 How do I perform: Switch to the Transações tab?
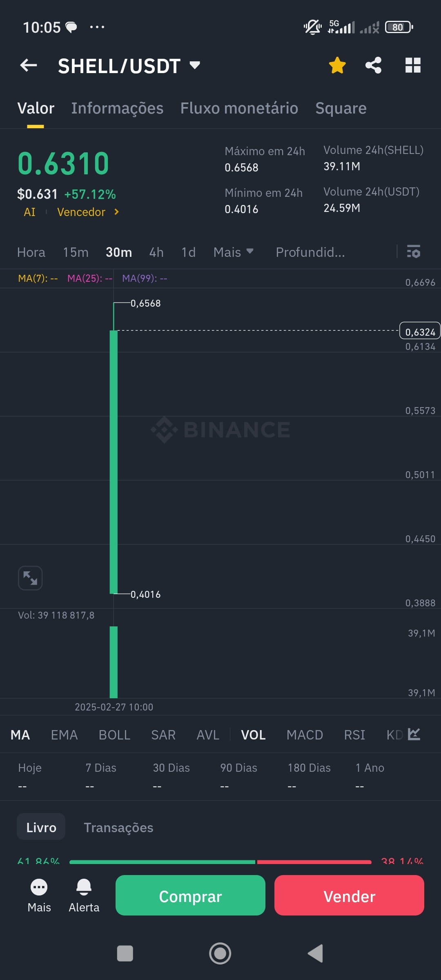tap(118, 827)
